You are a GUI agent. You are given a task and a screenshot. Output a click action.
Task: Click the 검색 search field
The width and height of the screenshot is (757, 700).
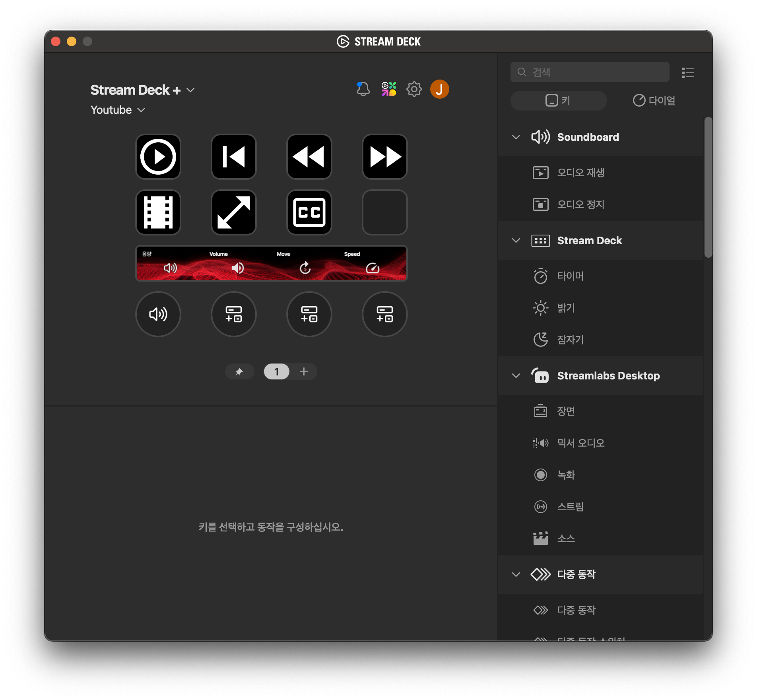tap(590, 72)
